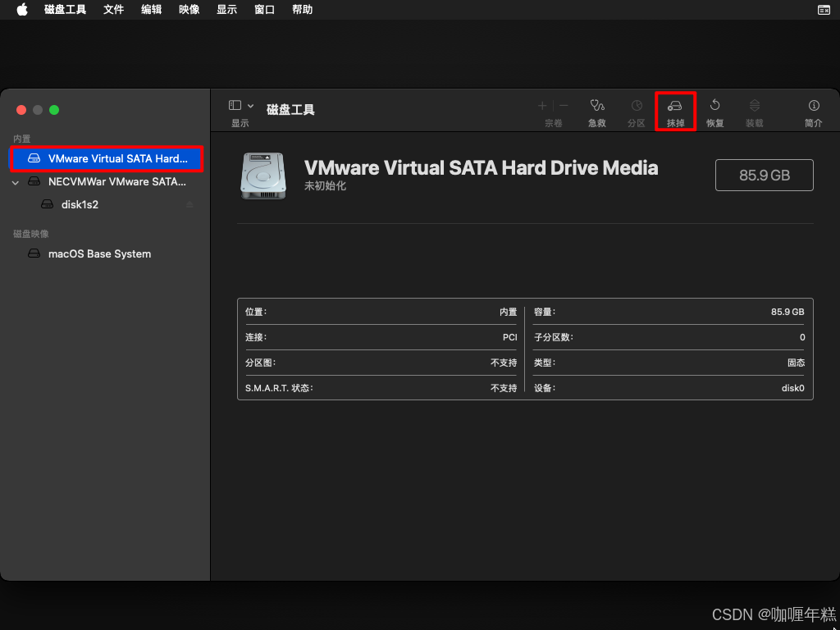Click the 内置 sidebar section header

22,139
